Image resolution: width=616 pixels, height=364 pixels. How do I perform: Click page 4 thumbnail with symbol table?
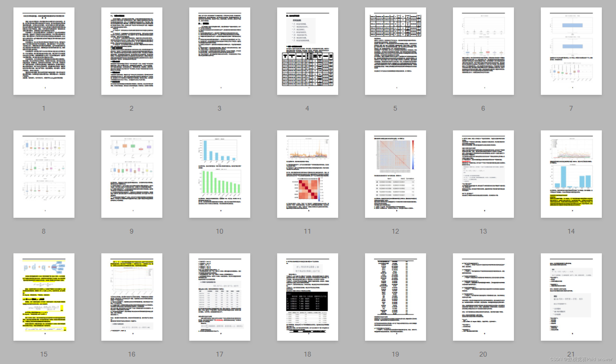tap(307, 51)
